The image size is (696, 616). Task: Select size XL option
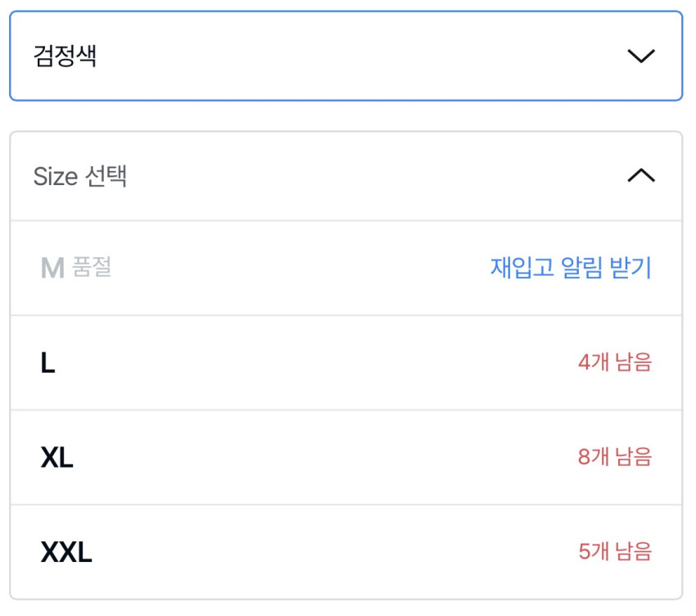[x=346, y=457]
